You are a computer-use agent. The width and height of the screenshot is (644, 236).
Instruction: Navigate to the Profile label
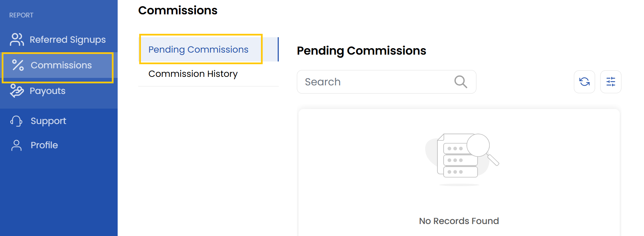tap(44, 145)
